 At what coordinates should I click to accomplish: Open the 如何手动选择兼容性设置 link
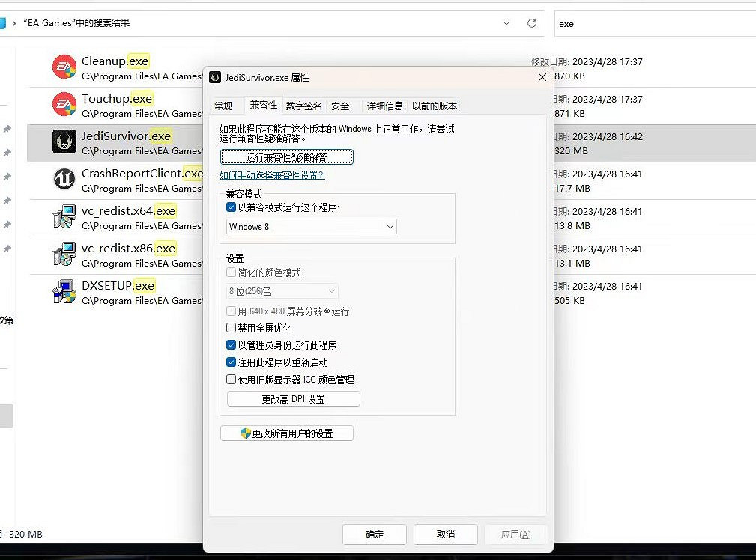271,175
